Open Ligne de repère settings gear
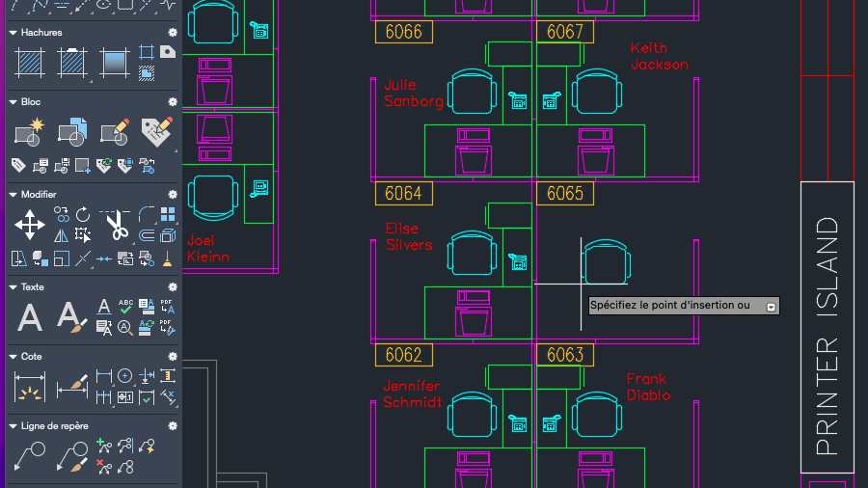 click(x=173, y=426)
